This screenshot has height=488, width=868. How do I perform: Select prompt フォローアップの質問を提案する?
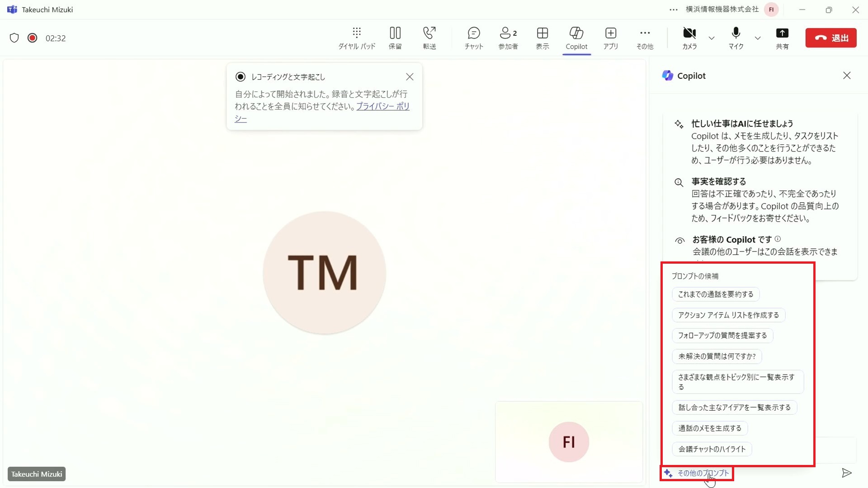(x=722, y=336)
